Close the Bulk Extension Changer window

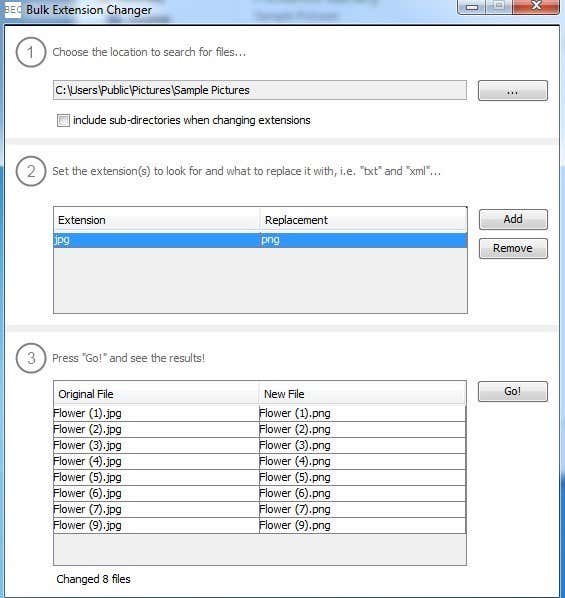pyautogui.click(x=536, y=6)
